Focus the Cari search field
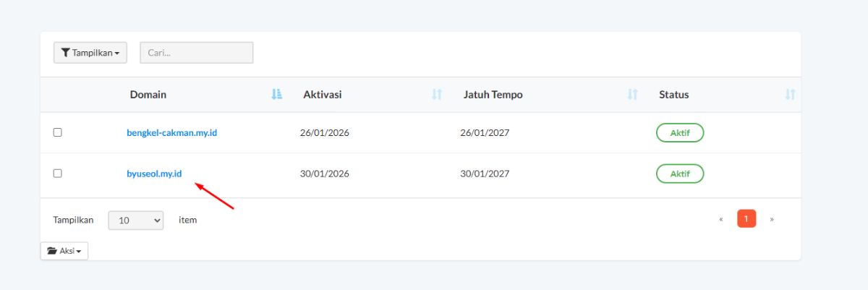This screenshot has width=868, height=290. 196,53
